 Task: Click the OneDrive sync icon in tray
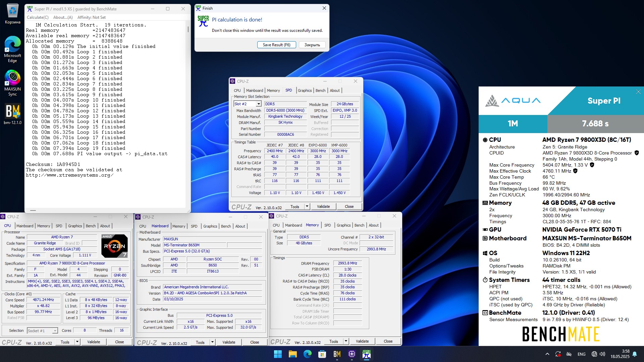click(569, 354)
